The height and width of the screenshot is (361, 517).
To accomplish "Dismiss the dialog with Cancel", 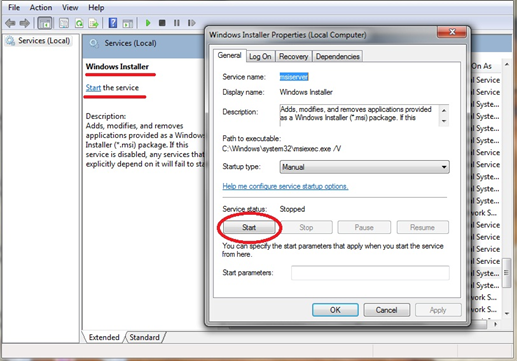I will tap(386, 310).
